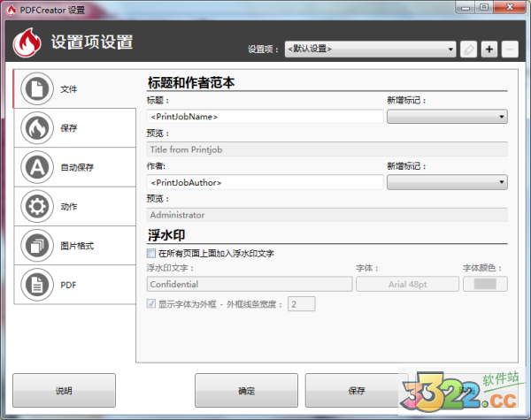
Task: Open 新增标记 dropdown for the author
Action: coord(447,182)
